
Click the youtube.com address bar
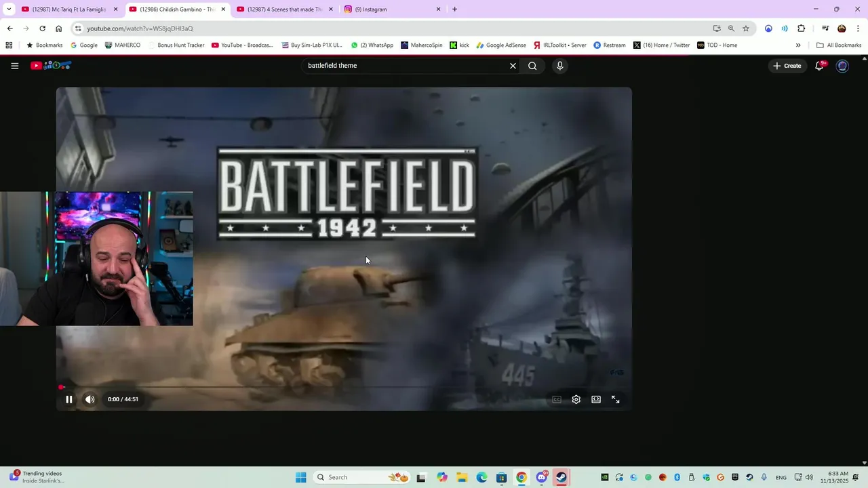393,28
